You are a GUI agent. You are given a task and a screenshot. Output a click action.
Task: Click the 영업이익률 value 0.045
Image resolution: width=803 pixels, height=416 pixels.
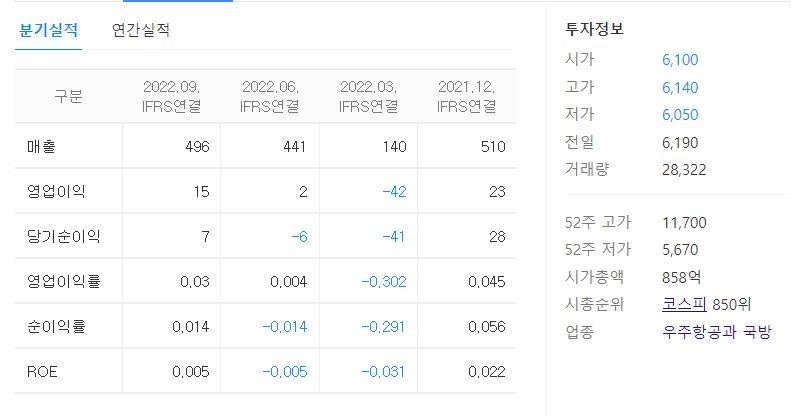coord(487,282)
